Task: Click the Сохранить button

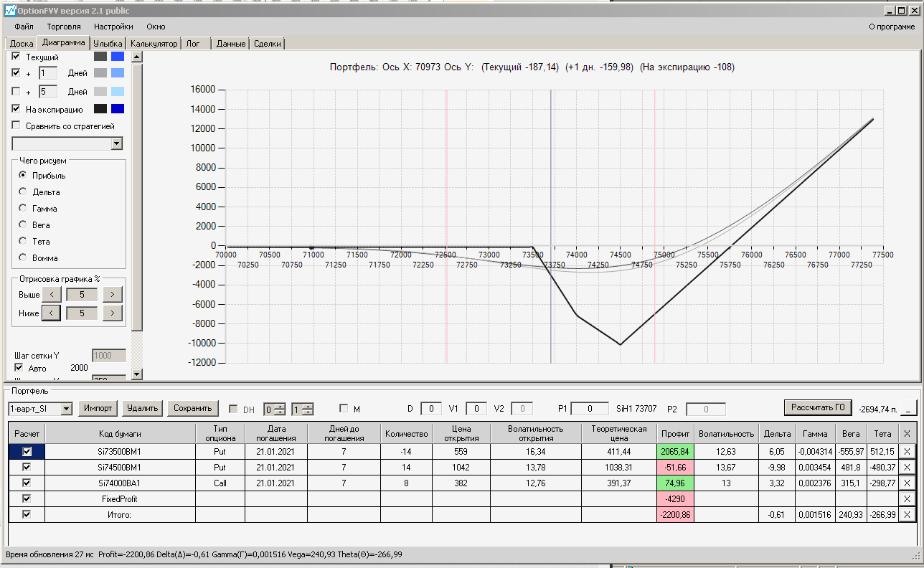Action: [x=192, y=408]
